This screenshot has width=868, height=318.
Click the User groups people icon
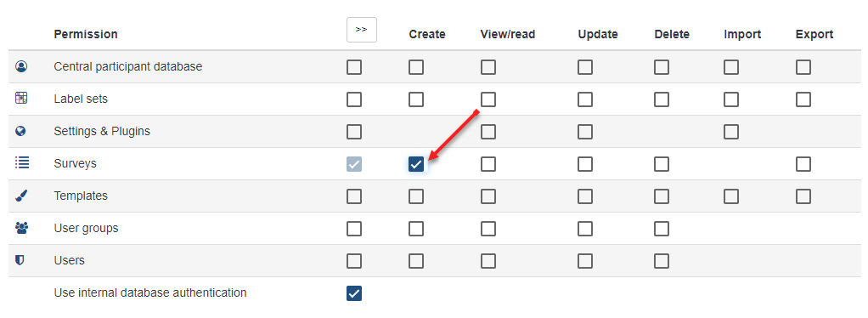[x=21, y=228]
